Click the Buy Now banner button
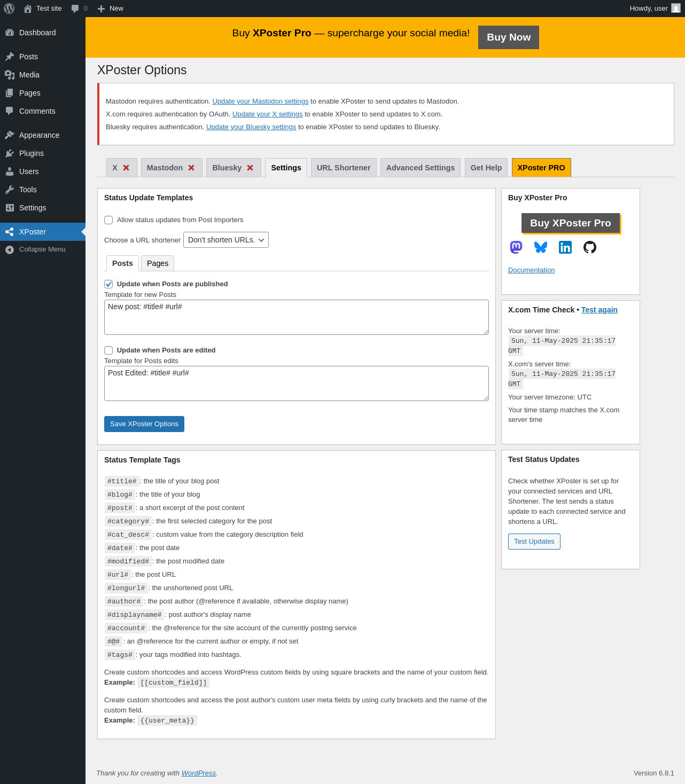 click(x=509, y=37)
